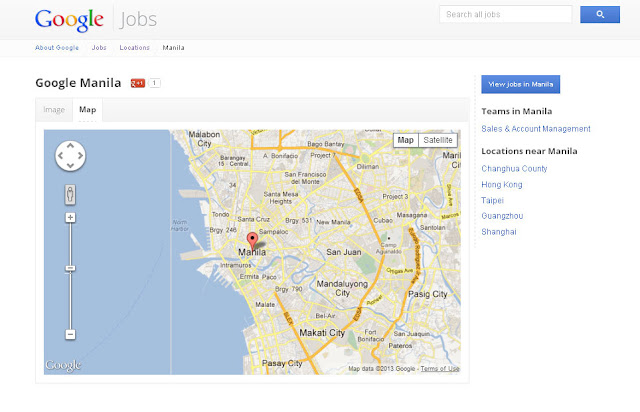Click the San Juan label on the map

click(x=344, y=252)
